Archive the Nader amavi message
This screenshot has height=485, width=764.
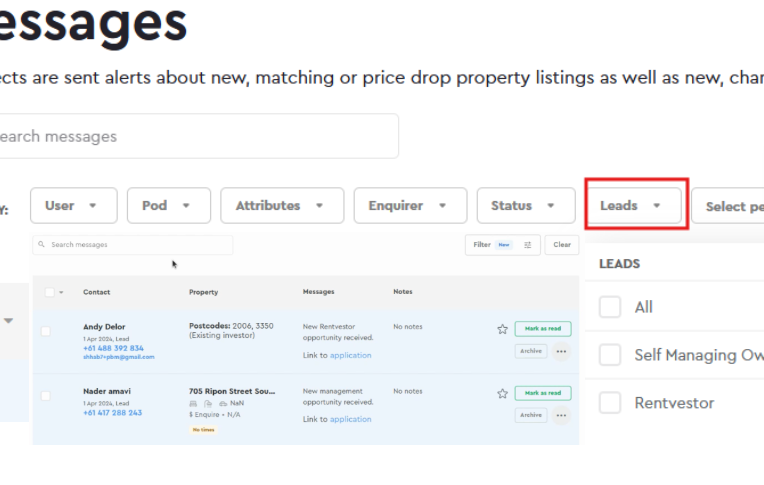click(531, 415)
